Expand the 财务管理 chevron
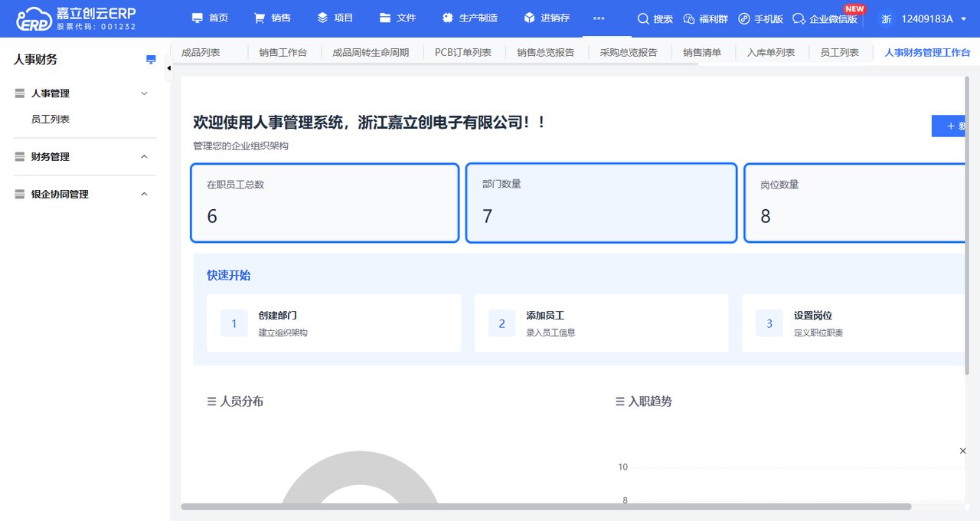This screenshot has height=521, width=980. (144, 157)
